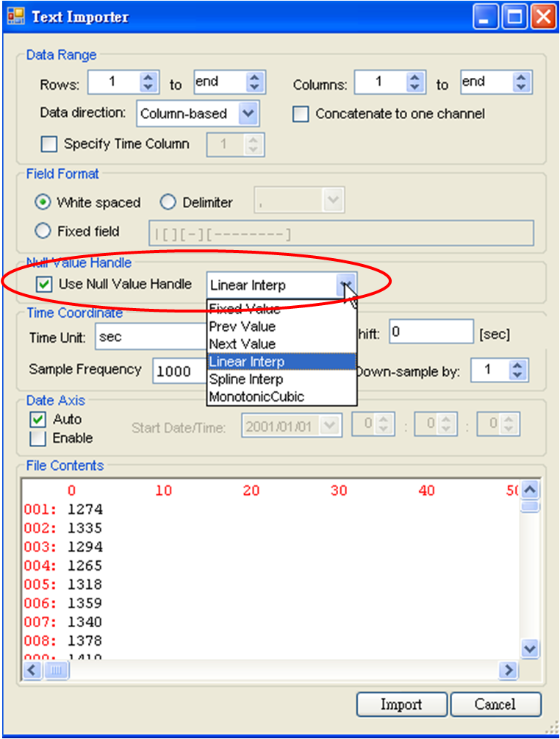Increase the Rows start value spinner
Screen dimensions: 560x739
[149, 77]
